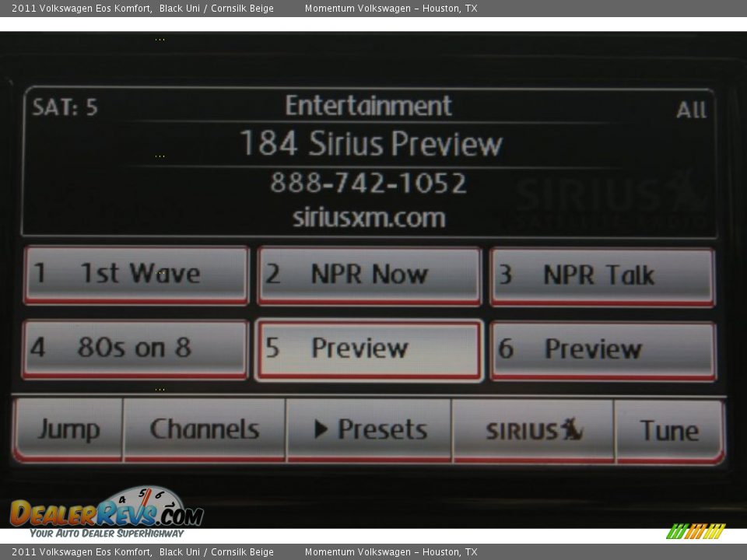Screen dimensions: 747x560
Task: Select preset 1 1st Wave
Action: pos(136,275)
